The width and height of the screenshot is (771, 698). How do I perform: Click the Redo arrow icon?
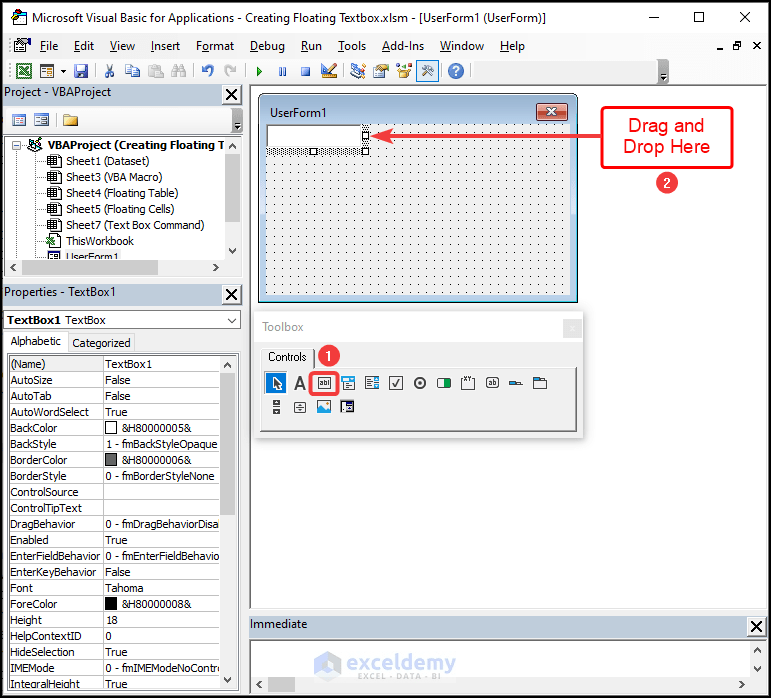coord(230,71)
